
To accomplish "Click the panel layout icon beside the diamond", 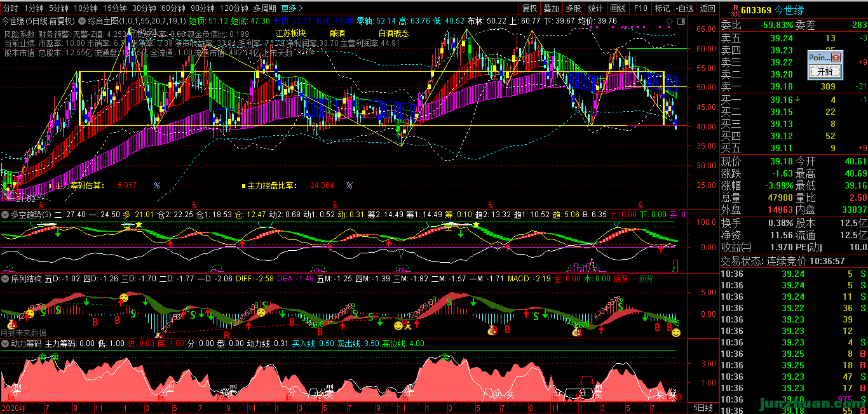I will 680,21.
